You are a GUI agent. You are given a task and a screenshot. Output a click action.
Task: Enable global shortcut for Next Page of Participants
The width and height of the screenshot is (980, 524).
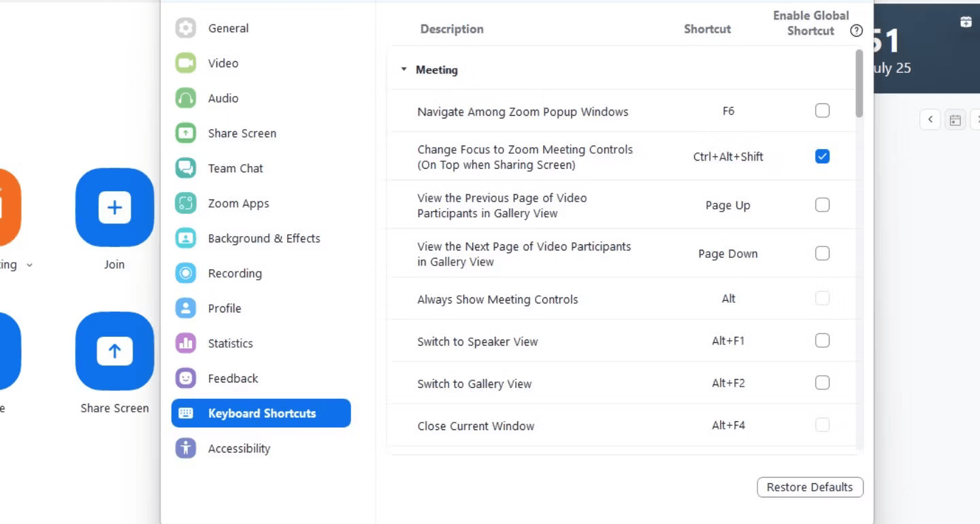pos(822,253)
